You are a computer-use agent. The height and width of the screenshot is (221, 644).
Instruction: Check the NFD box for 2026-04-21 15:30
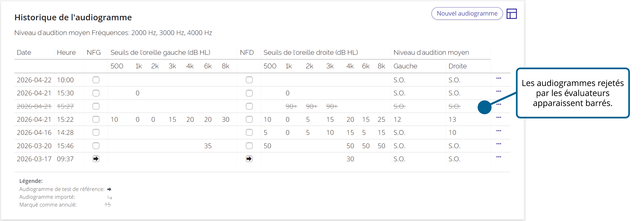[249, 93]
